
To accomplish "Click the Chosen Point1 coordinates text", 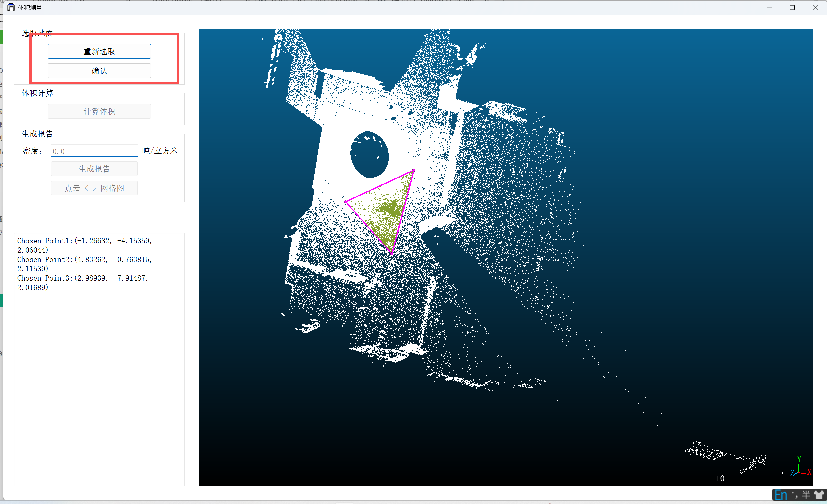I will pyautogui.click(x=84, y=245).
